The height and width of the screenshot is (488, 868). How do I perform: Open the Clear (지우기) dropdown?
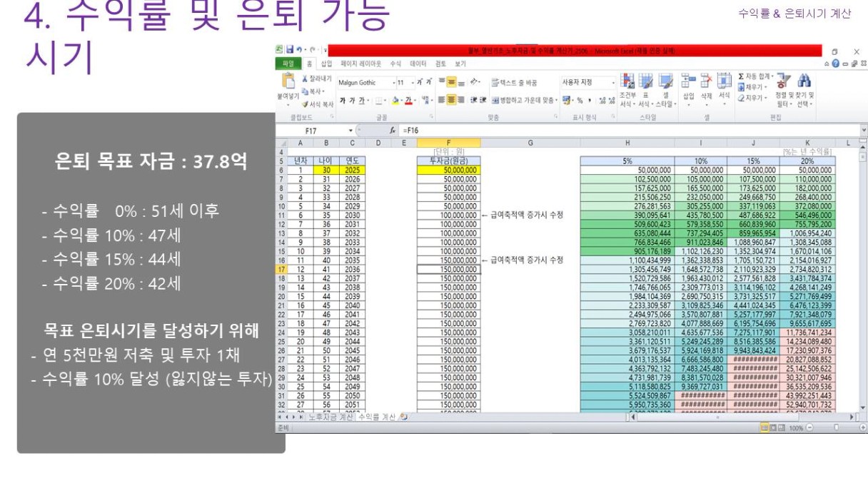point(752,98)
